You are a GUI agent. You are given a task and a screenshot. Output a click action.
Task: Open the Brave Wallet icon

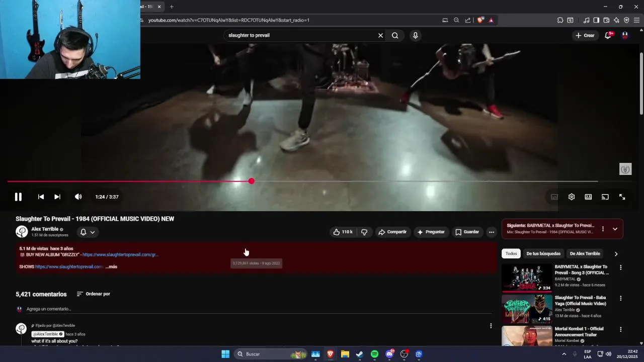[606, 20]
